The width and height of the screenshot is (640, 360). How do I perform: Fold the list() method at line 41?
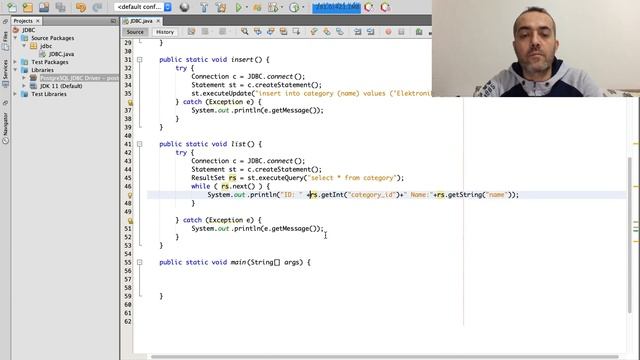tap(140, 144)
